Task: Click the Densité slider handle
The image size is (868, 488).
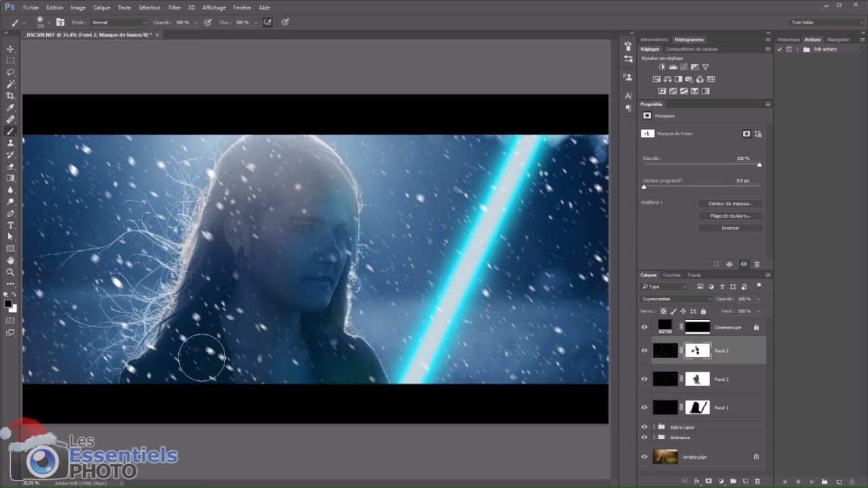Action: click(x=759, y=165)
